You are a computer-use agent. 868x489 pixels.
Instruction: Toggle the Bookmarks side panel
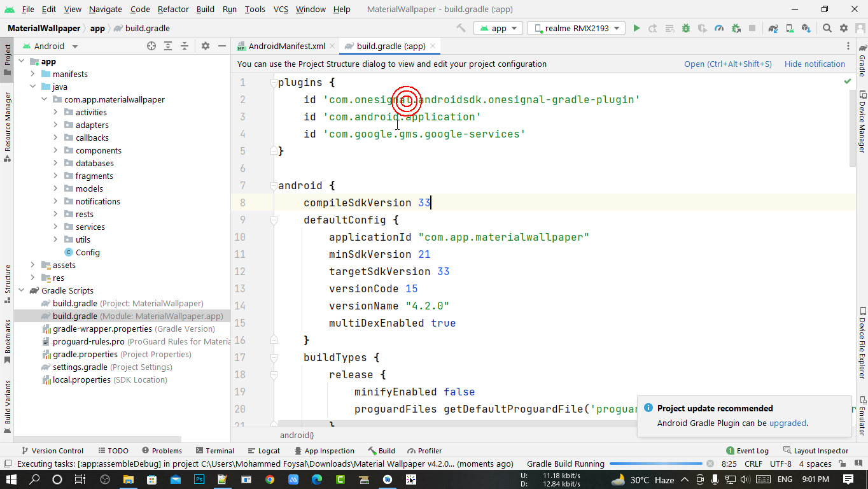point(7,341)
